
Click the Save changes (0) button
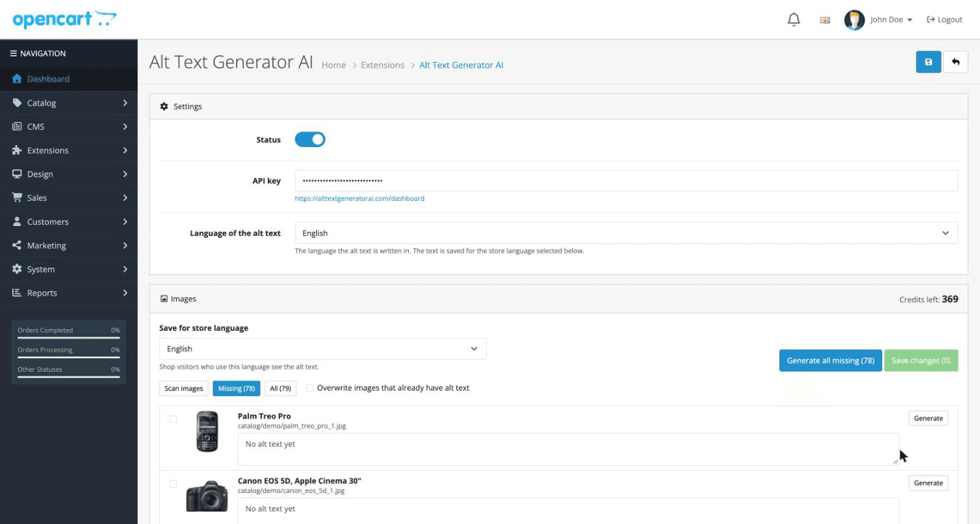coord(921,361)
